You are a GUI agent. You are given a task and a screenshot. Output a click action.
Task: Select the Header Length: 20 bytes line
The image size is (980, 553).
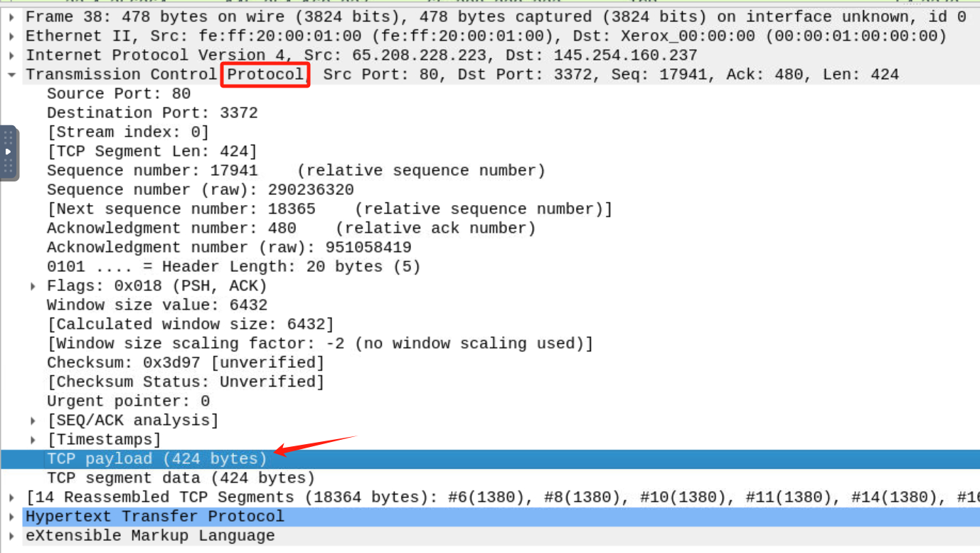coord(234,266)
